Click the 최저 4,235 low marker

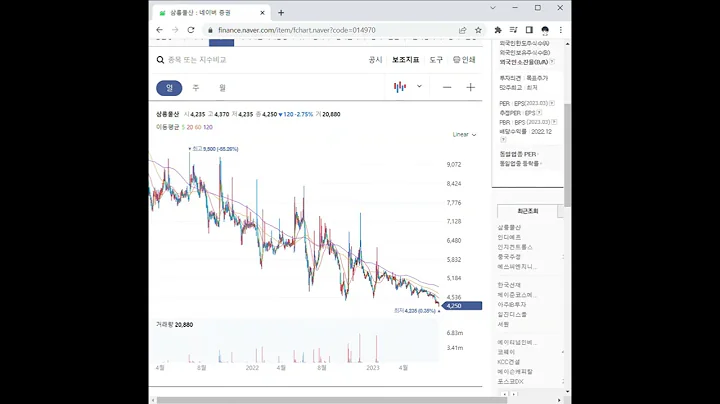[416, 311]
